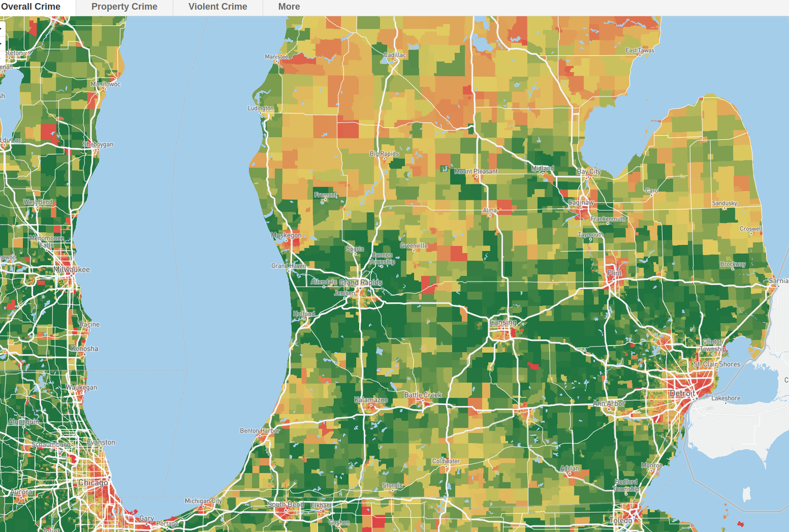Pick the Racine city label

(x=89, y=324)
